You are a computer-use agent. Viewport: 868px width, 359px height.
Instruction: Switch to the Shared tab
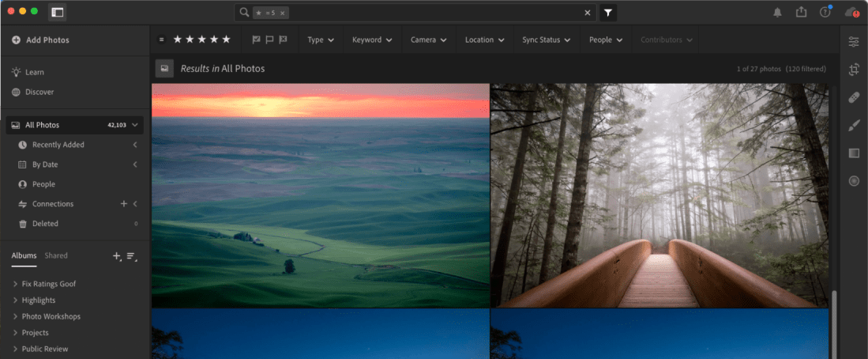point(56,255)
